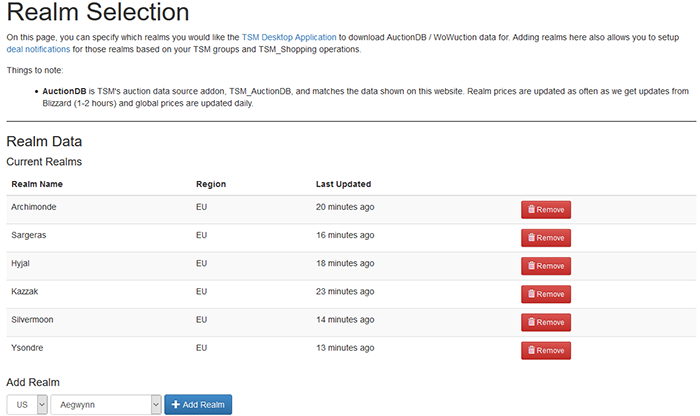Select the Archimonde realm name cell
Image resolution: width=700 pixels, height=416 pixels.
pyautogui.click(x=34, y=207)
